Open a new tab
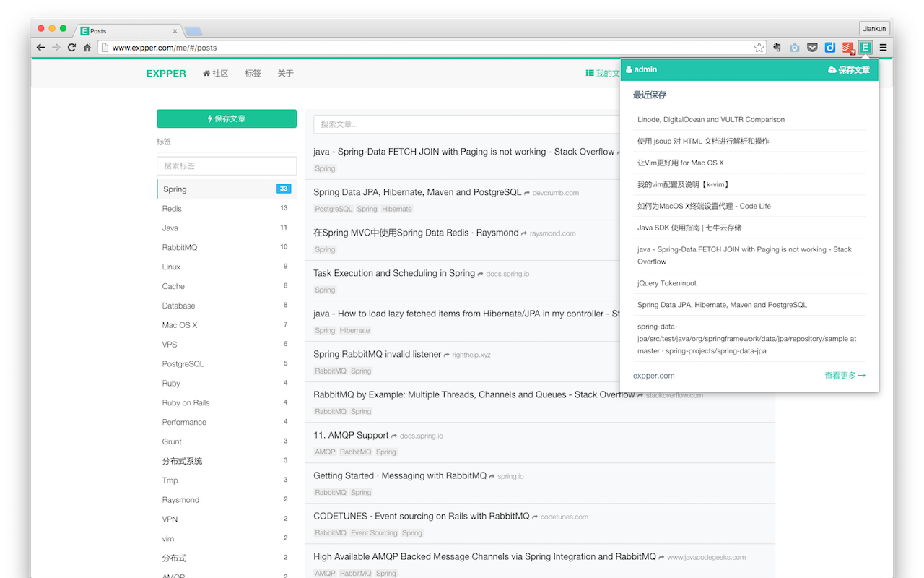The width and height of the screenshot is (924, 578). click(193, 31)
